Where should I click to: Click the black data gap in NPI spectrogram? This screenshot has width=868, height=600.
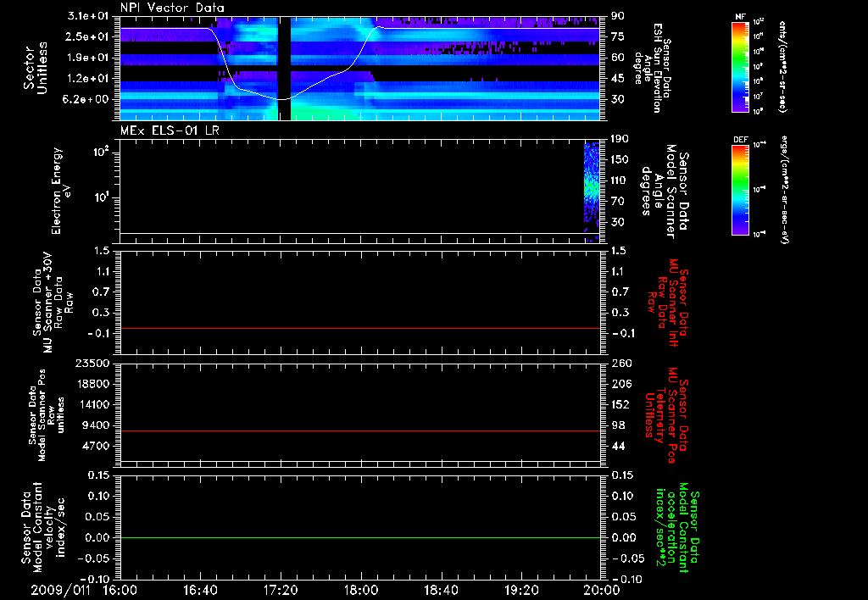284,68
